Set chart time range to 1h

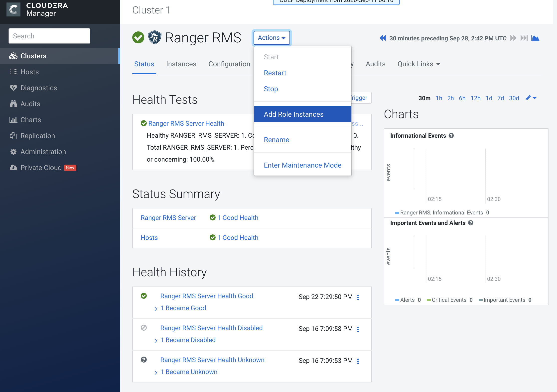coord(439,98)
